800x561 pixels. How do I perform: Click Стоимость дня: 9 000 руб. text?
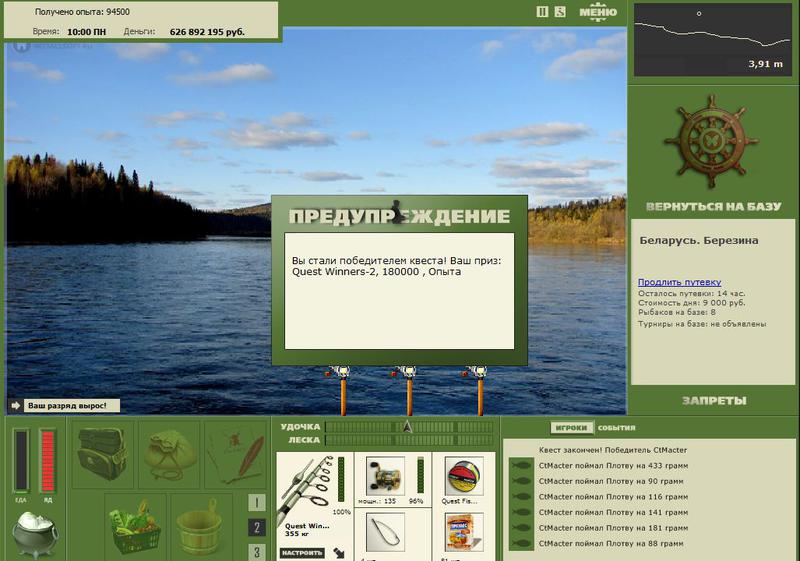[691, 303]
